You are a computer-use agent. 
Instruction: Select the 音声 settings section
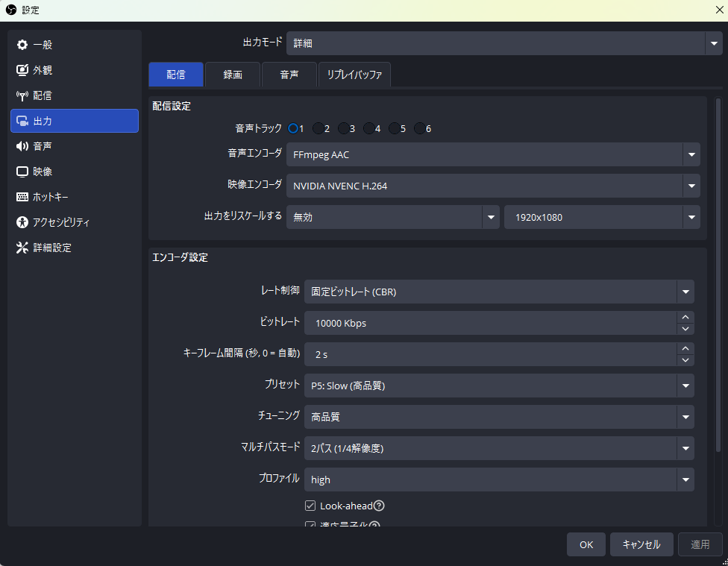(45, 145)
